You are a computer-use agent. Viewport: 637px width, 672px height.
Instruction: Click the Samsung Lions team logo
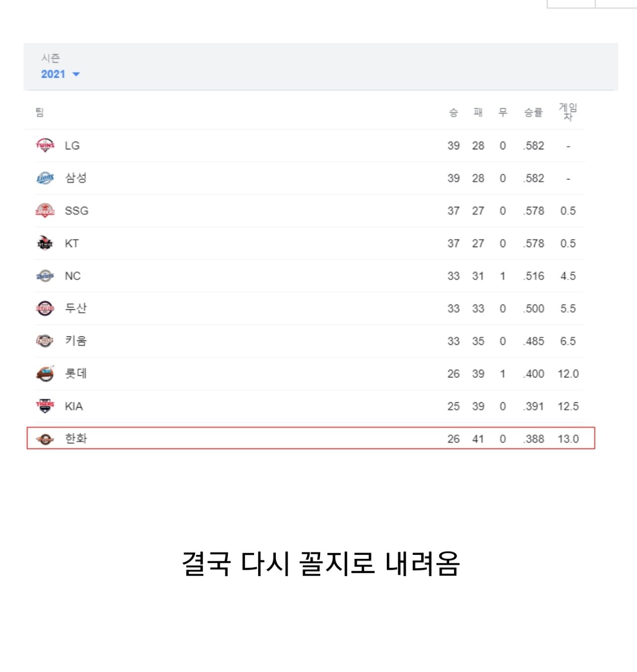point(45,178)
